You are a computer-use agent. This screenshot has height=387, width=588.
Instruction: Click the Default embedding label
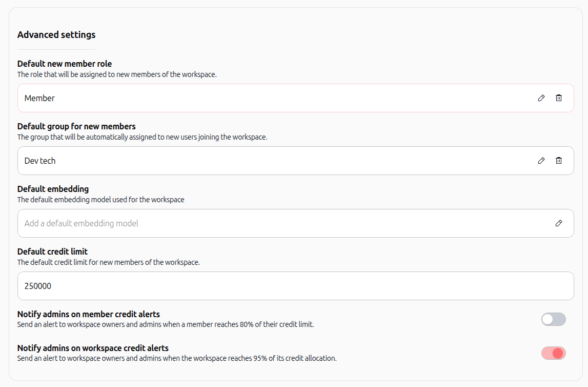(53, 189)
